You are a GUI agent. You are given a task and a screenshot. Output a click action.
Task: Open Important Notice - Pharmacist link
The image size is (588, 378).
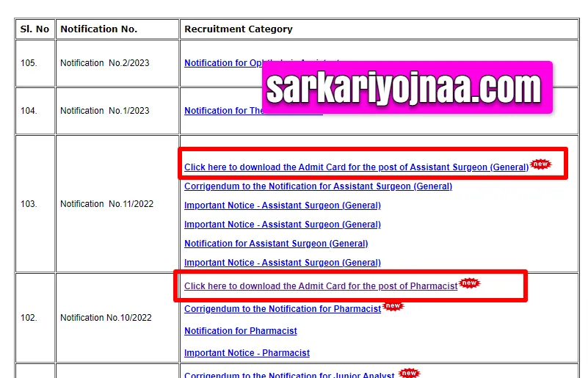pyautogui.click(x=247, y=353)
